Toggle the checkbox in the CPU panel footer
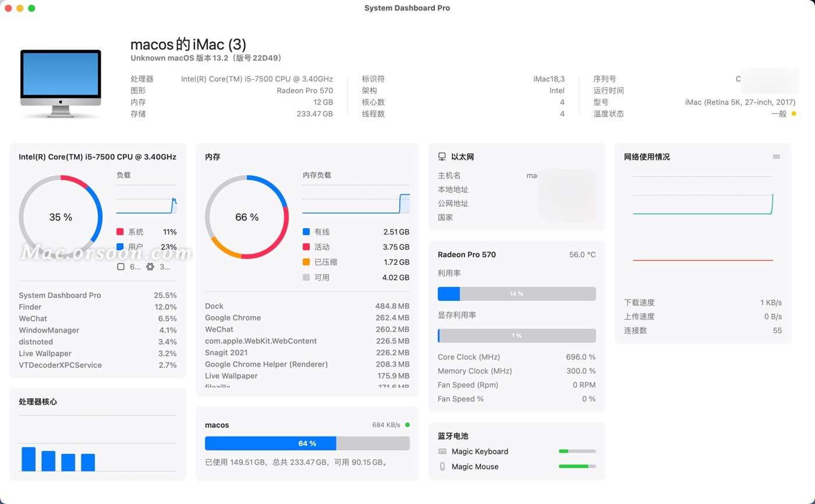815x504 pixels. coord(121,267)
